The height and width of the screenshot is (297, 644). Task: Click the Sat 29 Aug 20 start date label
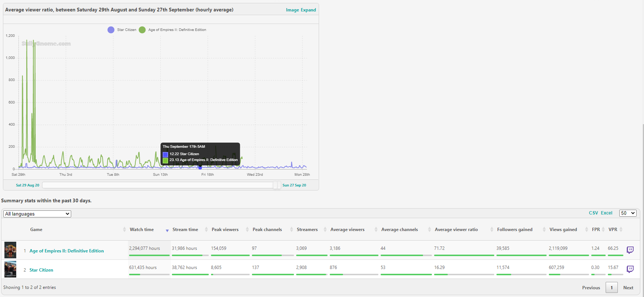click(x=28, y=185)
